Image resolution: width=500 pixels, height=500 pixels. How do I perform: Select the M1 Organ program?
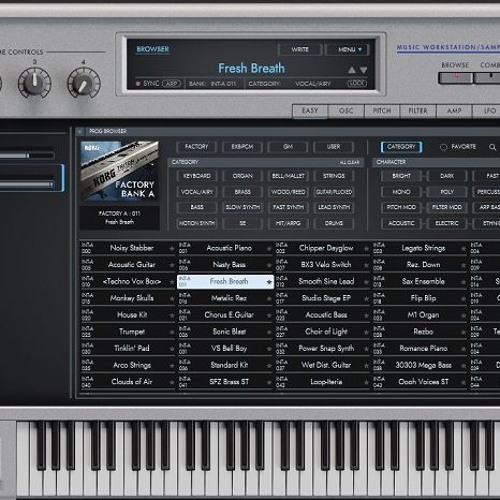coord(419,315)
